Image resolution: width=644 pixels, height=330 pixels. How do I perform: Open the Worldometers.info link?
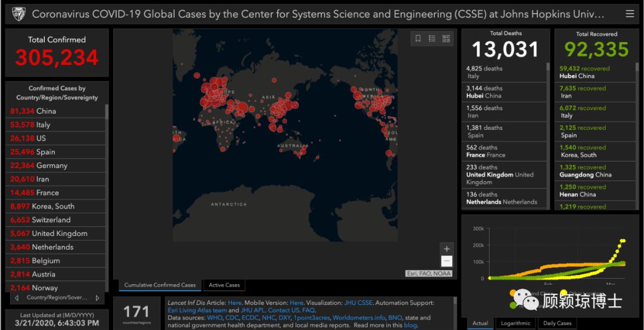point(359,317)
